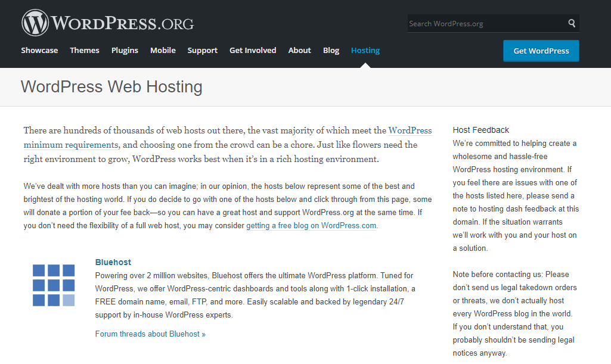Click the WordPress logo icon
The width and height of the screenshot is (611, 364).
coord(35,22)
